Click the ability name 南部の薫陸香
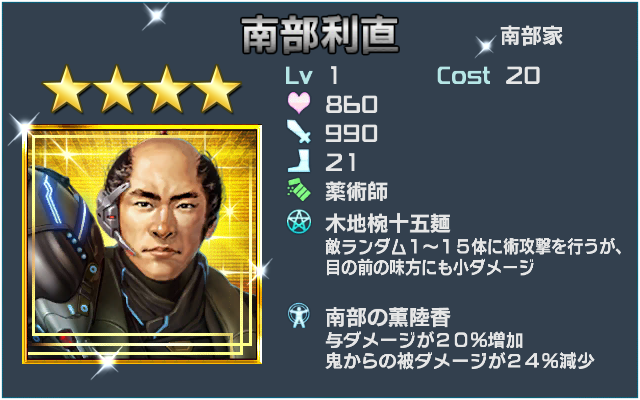This screenshot has height=400, width=640. coord(388,318)
